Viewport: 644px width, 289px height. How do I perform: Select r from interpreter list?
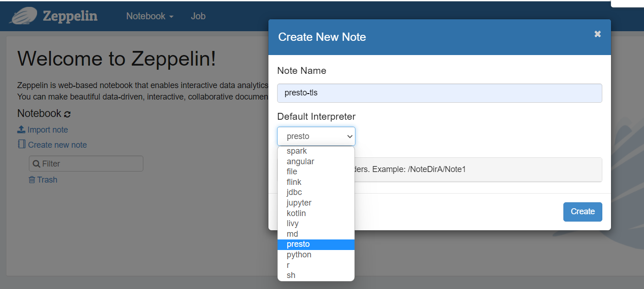[316, 265]
